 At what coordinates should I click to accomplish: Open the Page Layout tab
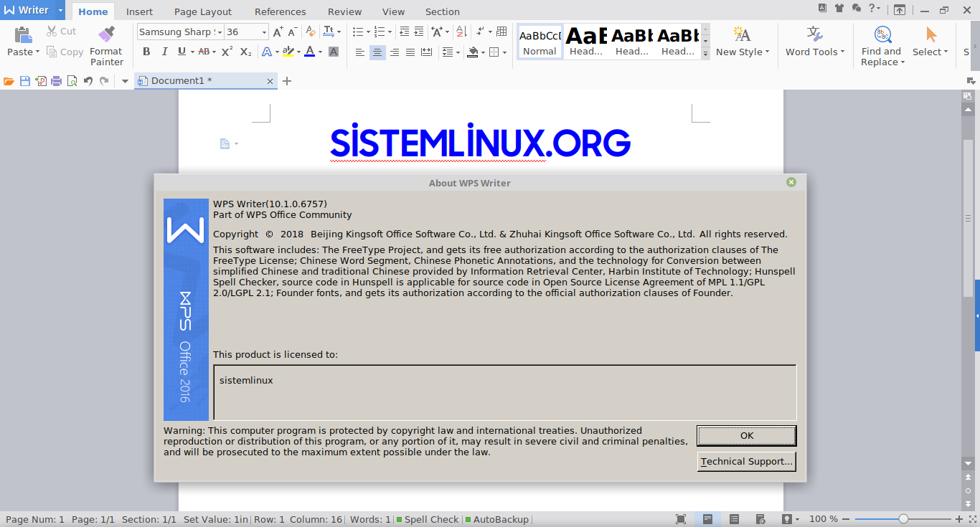(203, 11)
